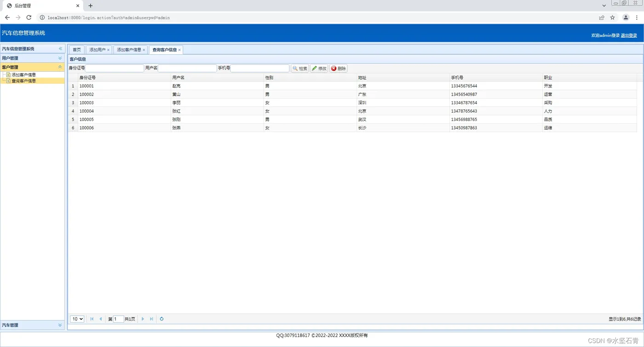Focus the 用户名 search input
This screenshot has width=644, height=347.
187,68
